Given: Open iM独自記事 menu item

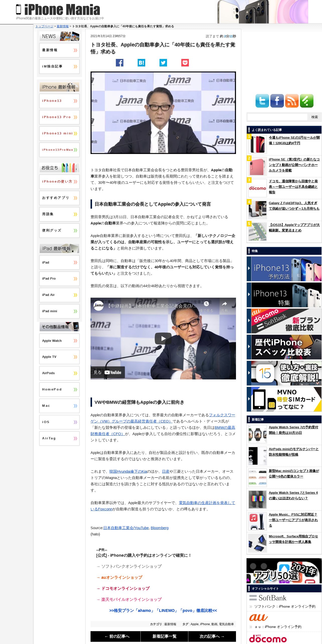Looking at the screenshot, I should (59, 66).
